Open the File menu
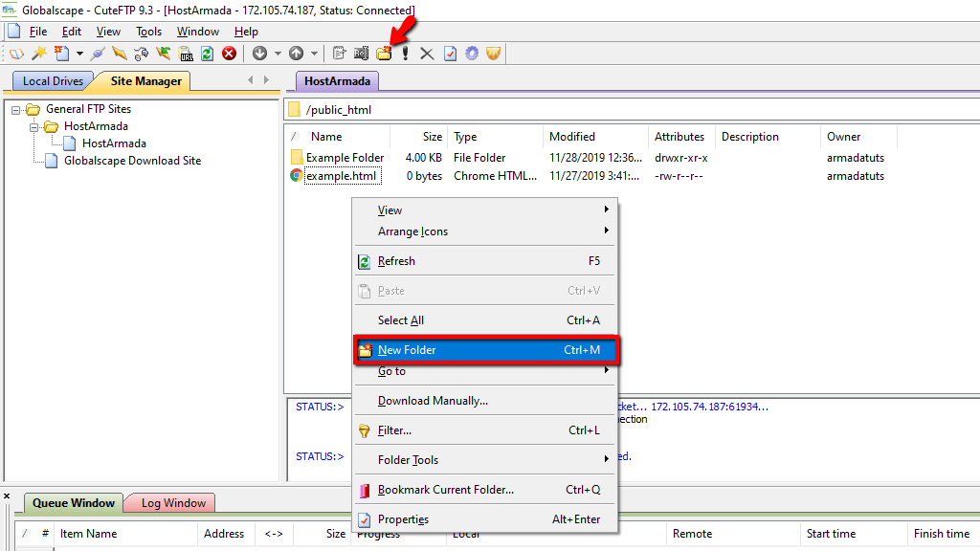 [38, 32]
